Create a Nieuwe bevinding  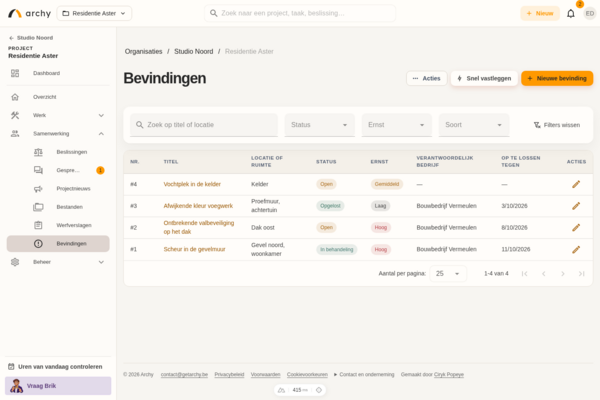coord(557,78)
